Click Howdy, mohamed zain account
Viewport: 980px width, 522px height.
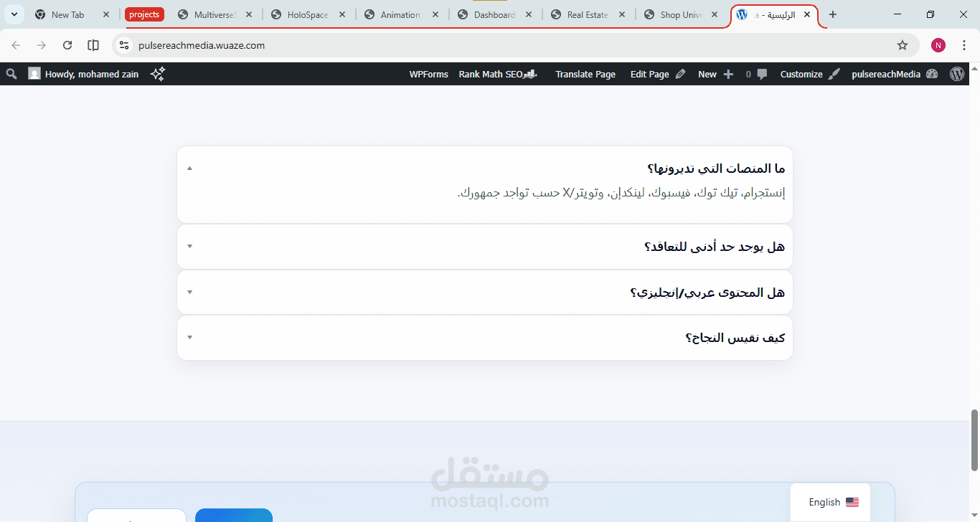tap(92, 74)
